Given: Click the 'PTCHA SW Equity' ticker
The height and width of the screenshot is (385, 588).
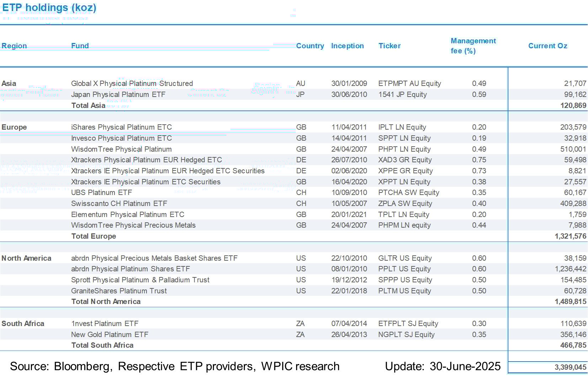Looking at the screenshot, I should point(409,192).
